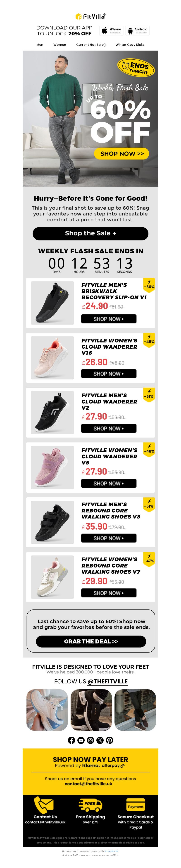181x868 pixels.
Task: Open the Men menu link
Action: [x=40, y=44]
